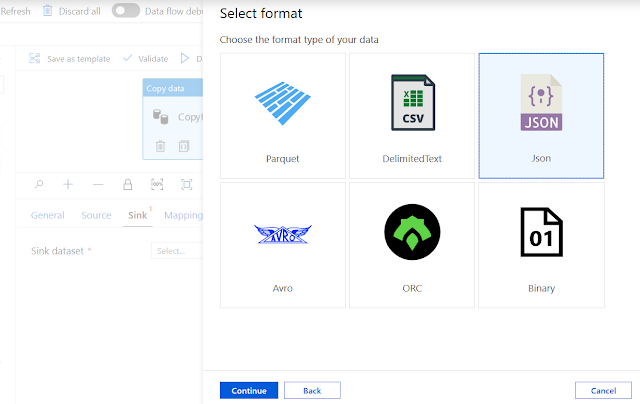This screenshot has width=640, height=404.
Task: Select the Json format tile
Action: click(x=541, y=116)
